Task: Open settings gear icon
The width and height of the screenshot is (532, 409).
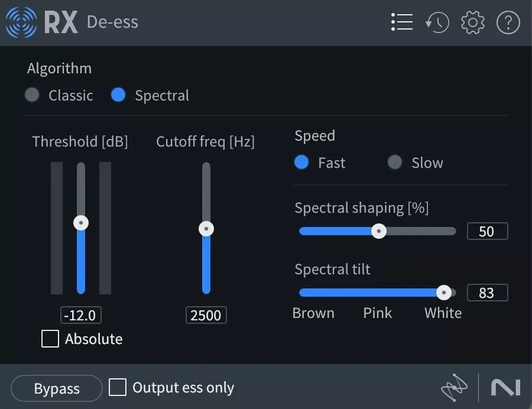Action: pos(473,22)
